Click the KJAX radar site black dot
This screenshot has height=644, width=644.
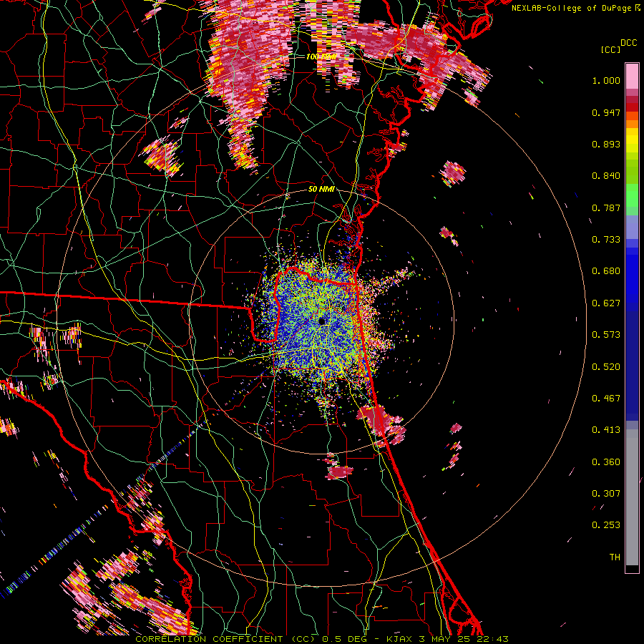pos(322,321)
